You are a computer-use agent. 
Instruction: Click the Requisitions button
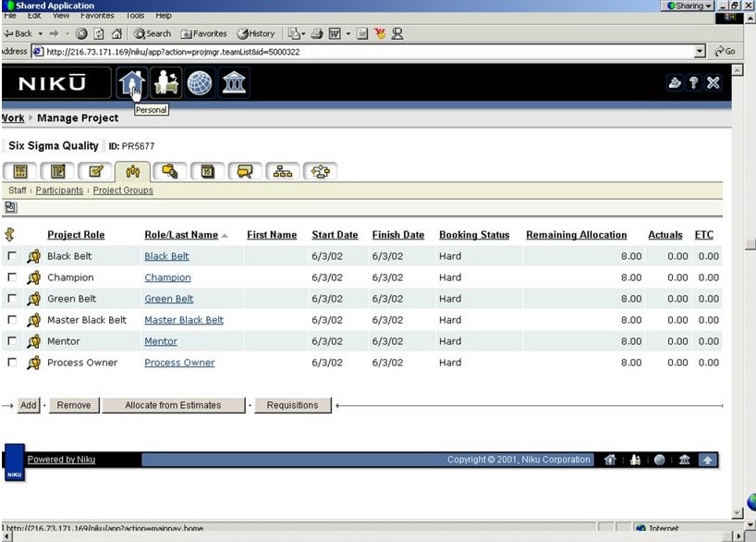(293, 405)
